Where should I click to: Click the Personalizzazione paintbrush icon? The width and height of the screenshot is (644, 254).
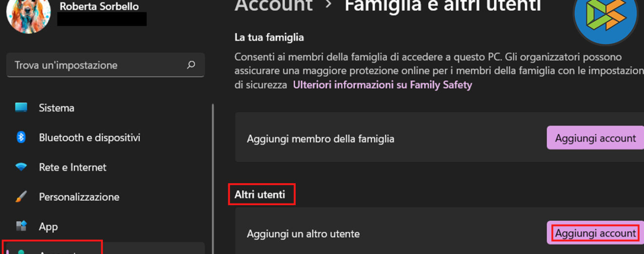[21, 197]
